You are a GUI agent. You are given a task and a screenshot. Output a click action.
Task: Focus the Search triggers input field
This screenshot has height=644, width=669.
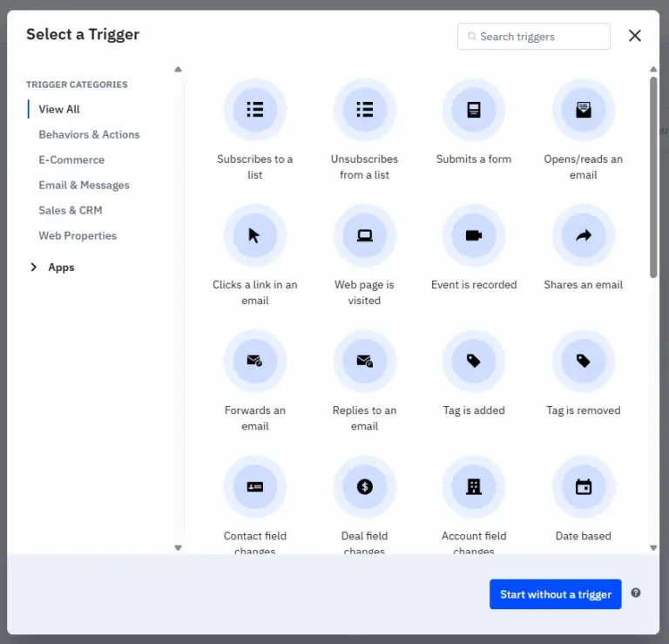(534, 37)
